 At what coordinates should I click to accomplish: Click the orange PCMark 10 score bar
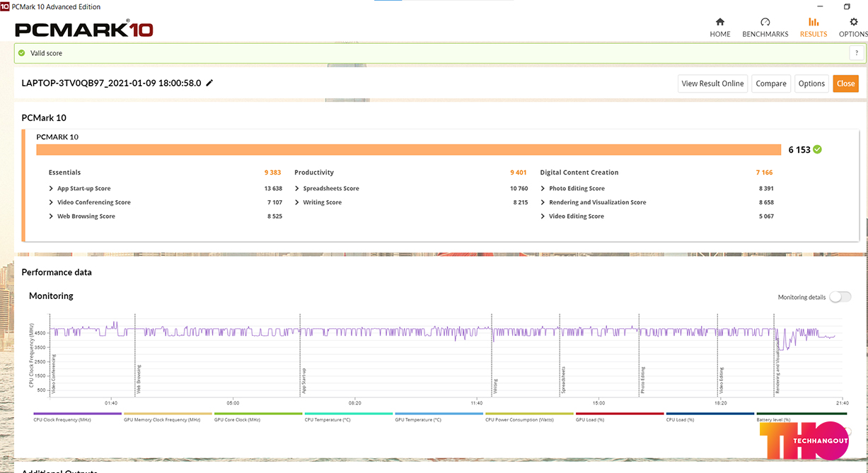pos(408,149)
